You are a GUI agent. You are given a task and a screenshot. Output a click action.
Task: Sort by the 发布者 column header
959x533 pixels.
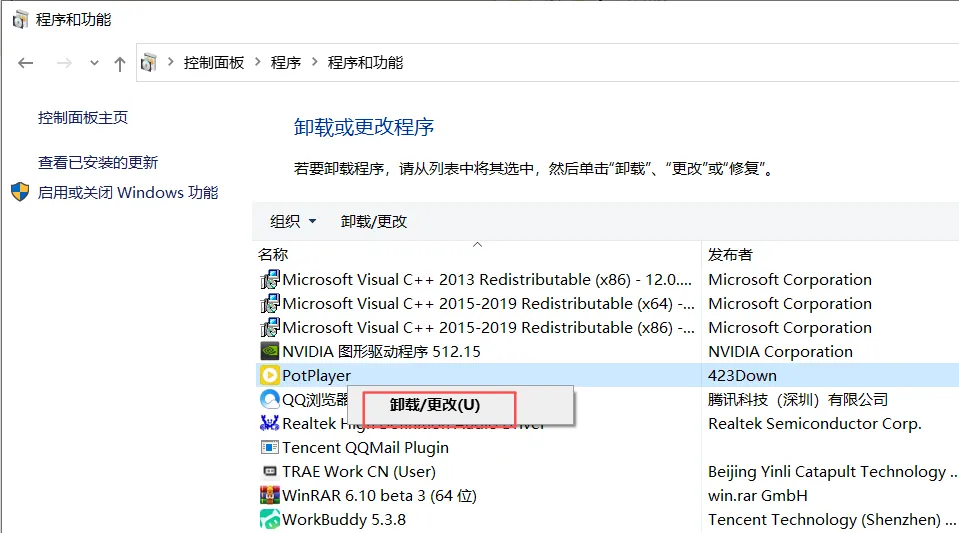(x=730, y=255)
